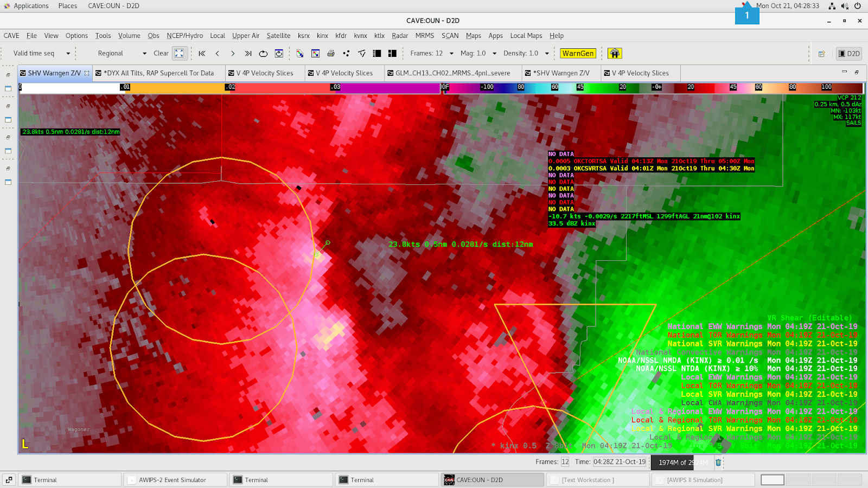Step back one frame
This screenshot has width=868, height=488.
click(x=218, y=53)
